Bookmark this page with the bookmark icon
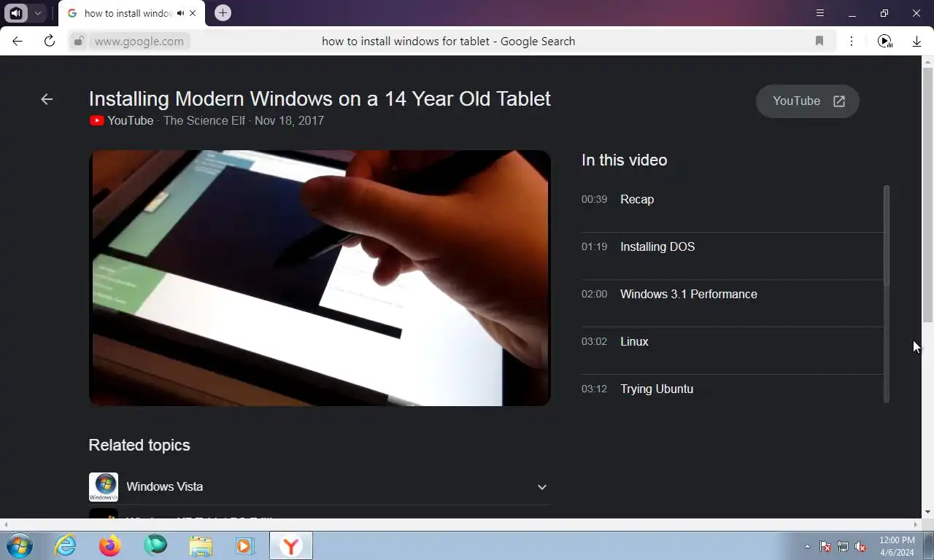Screen dimensions: 934x560 [819, 41]
